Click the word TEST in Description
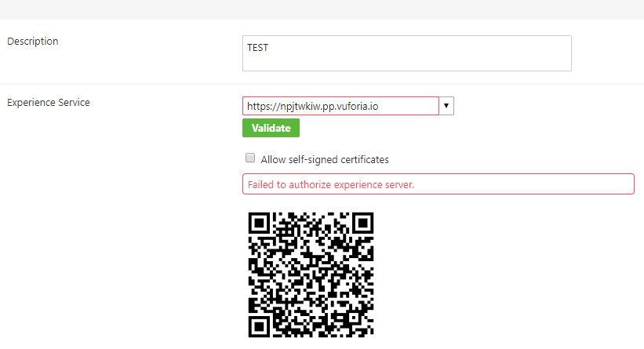The height and width of the screenshot is (349, 644). tap(258, 48)
